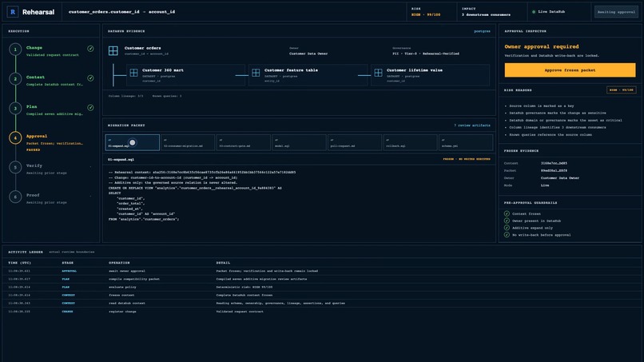The height and width of the screenshot is (362, 644).
Task: Open the 01-expand.sql artifact tab
Action: [x=133, y=142]
